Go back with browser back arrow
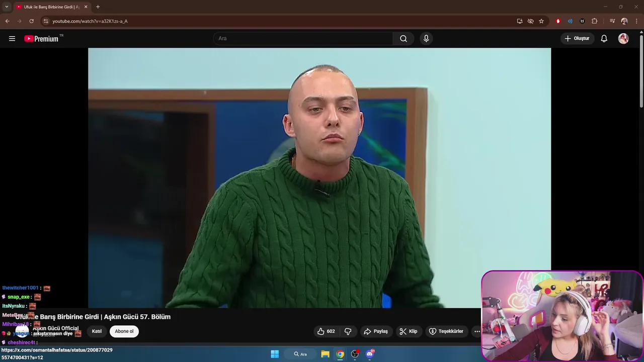Viewport: 644px width, 362px height. pyautogui.click(x=7, y=21)
